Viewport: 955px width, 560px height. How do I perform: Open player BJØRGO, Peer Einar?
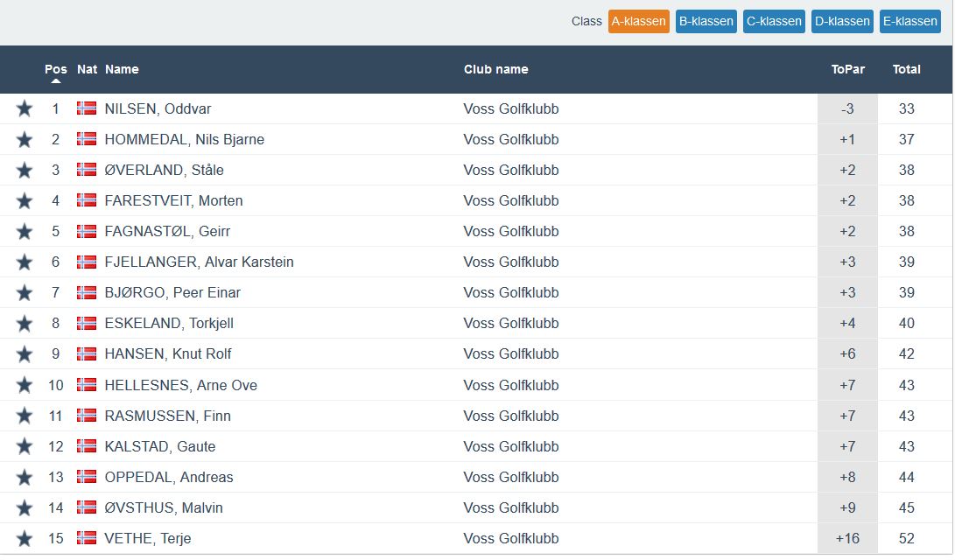pyautogui.click(x=172, y=292)
